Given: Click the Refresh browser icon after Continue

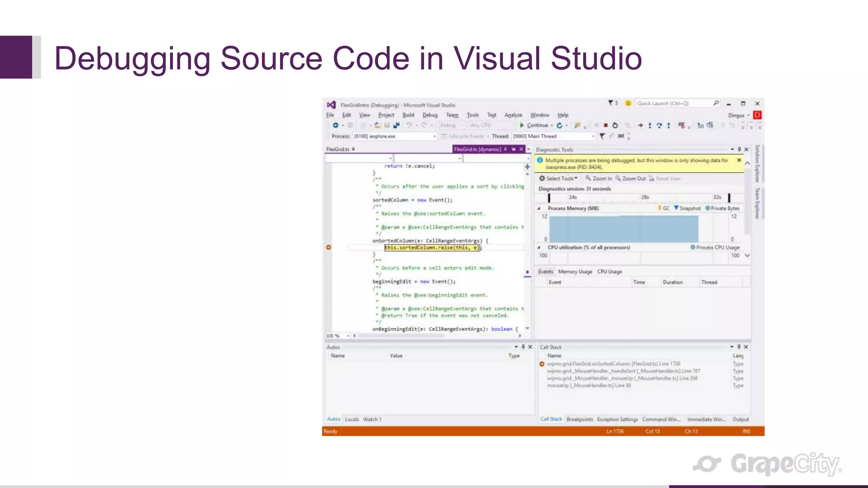Looking at the screenshot, I should click(x=559, y=125).
